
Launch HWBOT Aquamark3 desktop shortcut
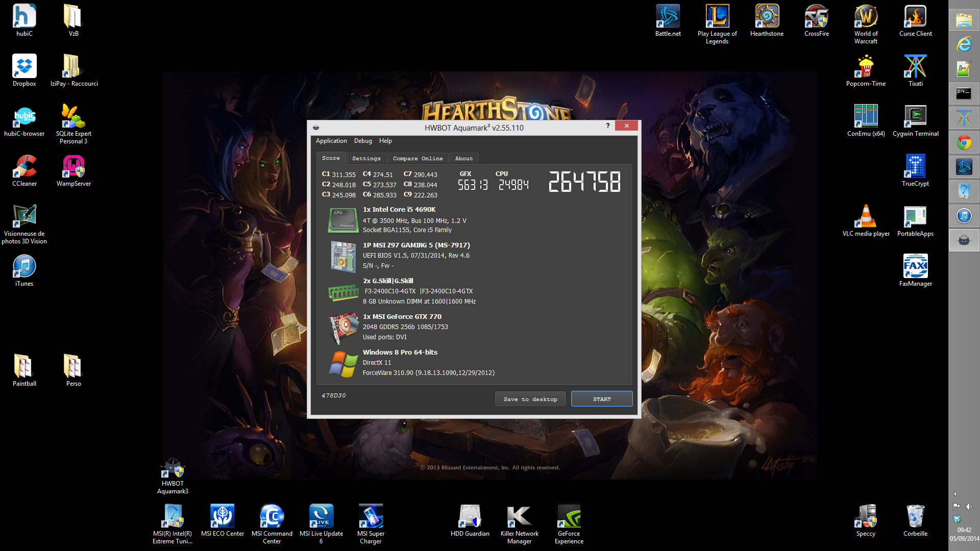point(173,476)
